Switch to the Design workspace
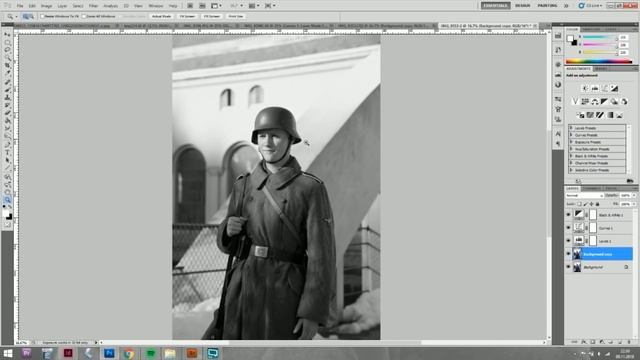 tap(522, 6)
